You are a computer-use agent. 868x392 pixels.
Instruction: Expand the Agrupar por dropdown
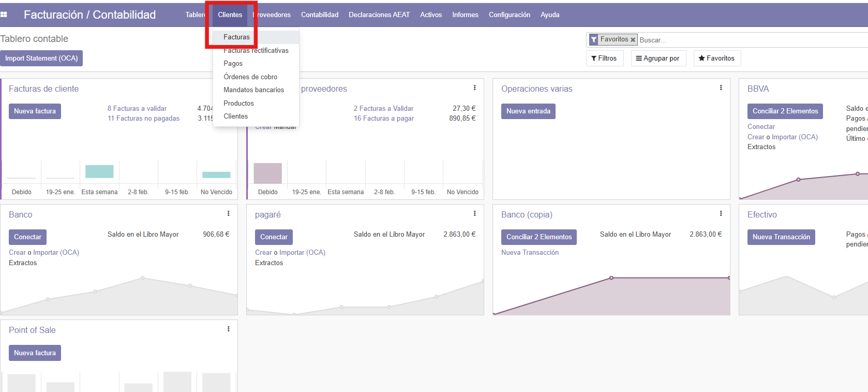658,59
